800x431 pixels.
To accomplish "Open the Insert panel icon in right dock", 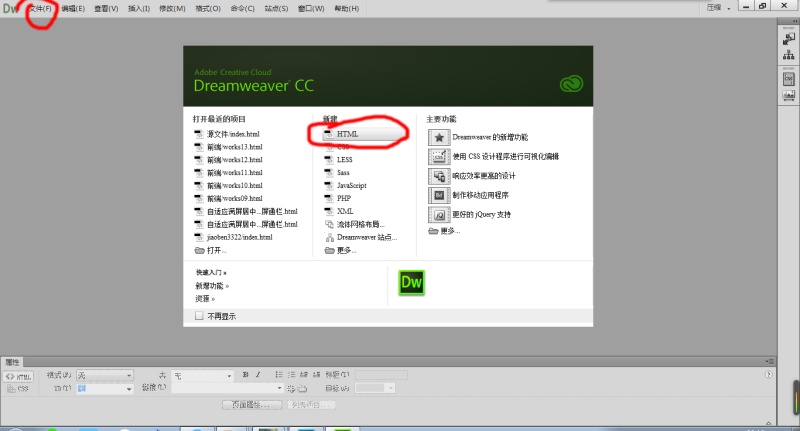I will pyautogui.click(x=789, y=39).
